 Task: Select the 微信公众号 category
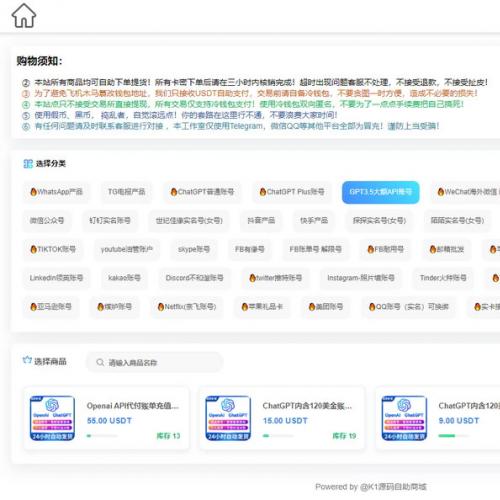click(47, 220)
